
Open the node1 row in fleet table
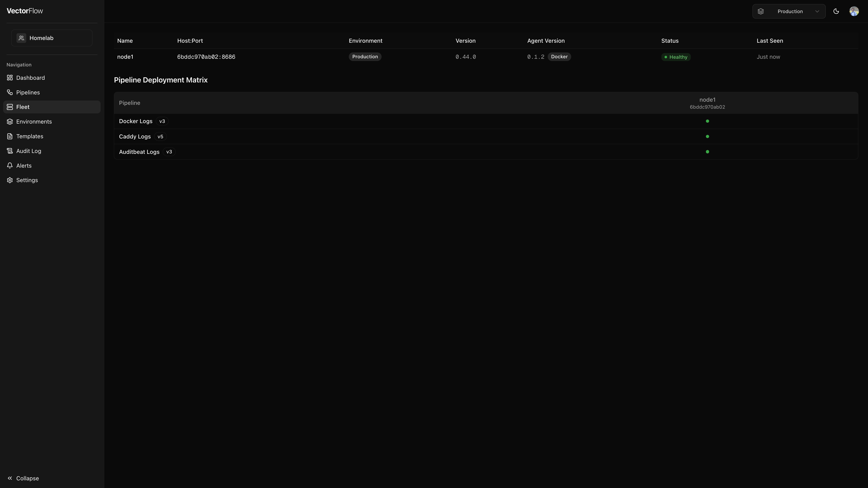coord(125,57)
